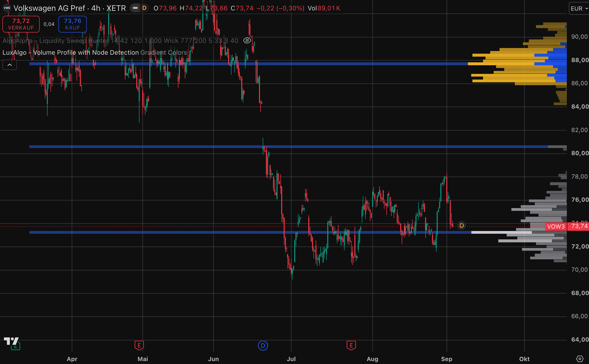
Task: Select the LuxAlgo Volume Profile indicator legend
Action: (x=95, y=52)
